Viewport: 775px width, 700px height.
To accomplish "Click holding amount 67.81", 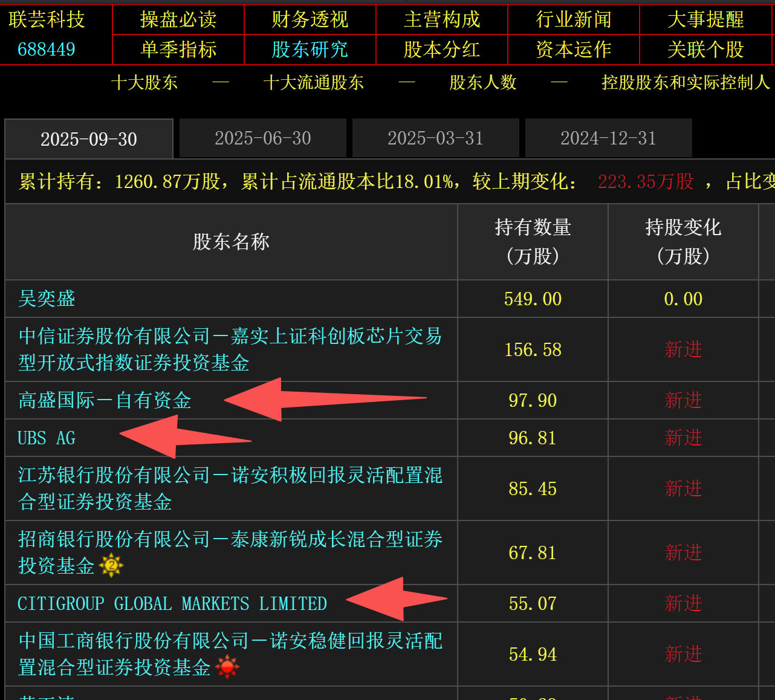I will [x=533, y=553].
